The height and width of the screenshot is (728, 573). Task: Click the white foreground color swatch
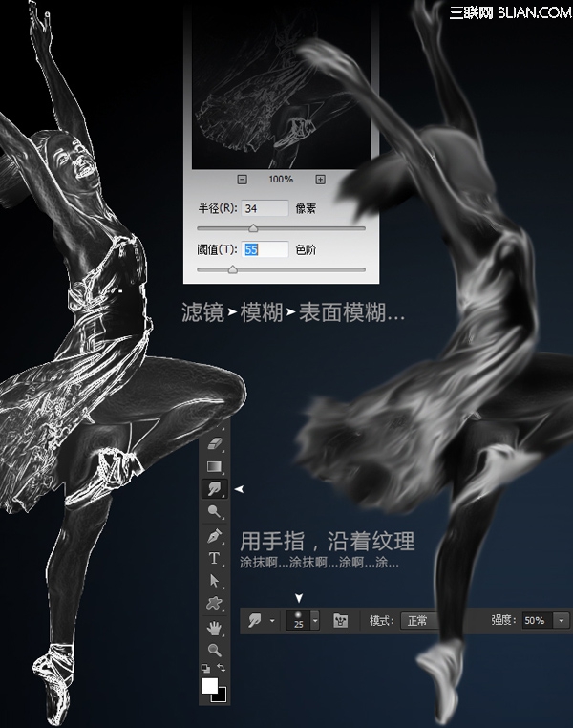[x=209, y=685]
